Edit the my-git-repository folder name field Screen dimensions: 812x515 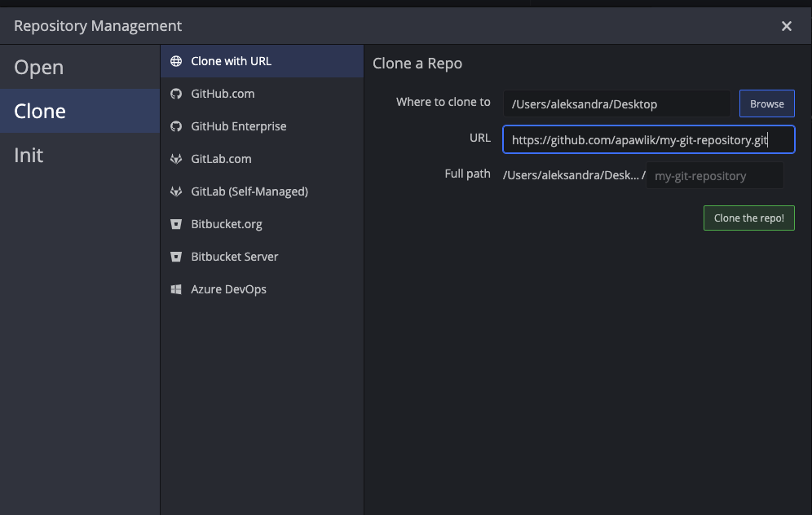coord(715,175)
